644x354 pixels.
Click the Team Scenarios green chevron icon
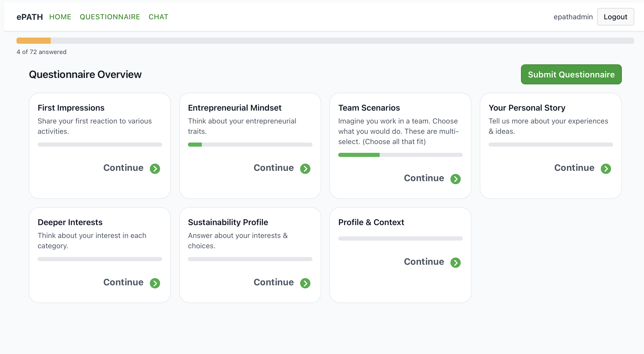point(455,179)
